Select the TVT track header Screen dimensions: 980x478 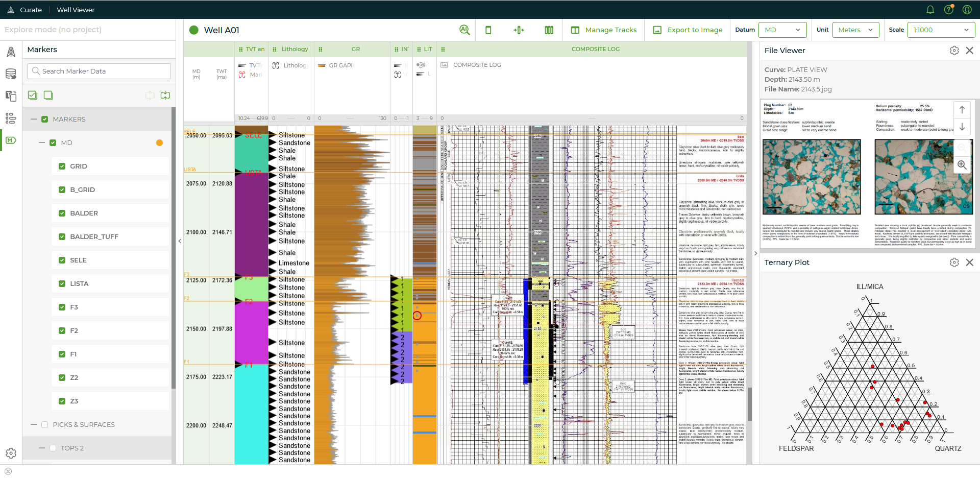click(x=252, y=50)
